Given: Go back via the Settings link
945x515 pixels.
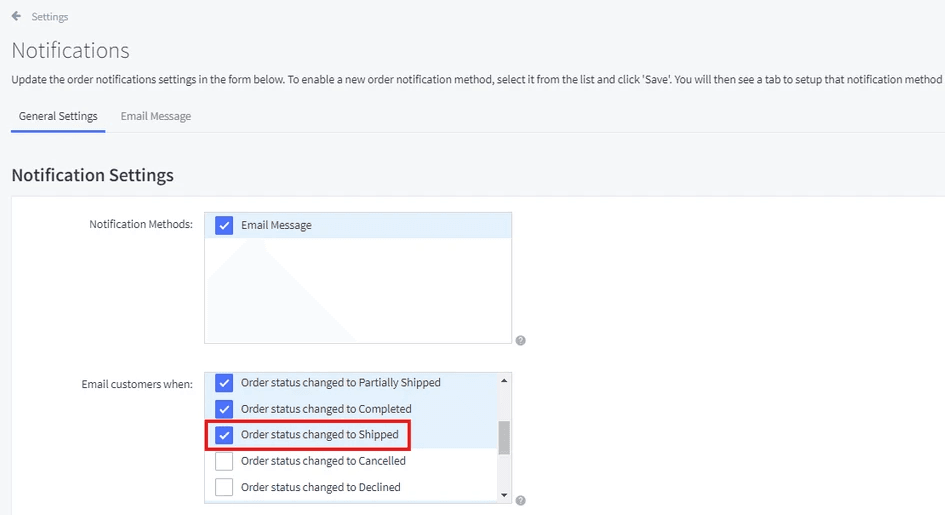Looking at the screenshot, I should [x=49, y=17].
